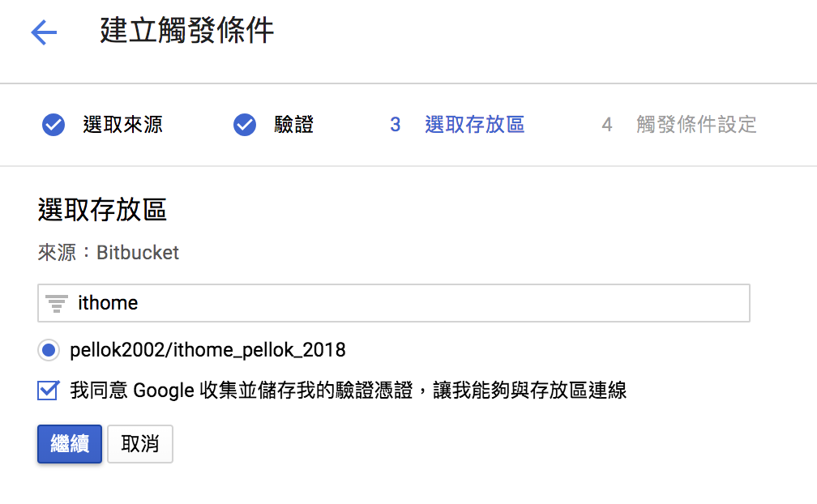817x504 pixels.
Task: Select step number 3 indicator
Action: (x=395, y=125)
